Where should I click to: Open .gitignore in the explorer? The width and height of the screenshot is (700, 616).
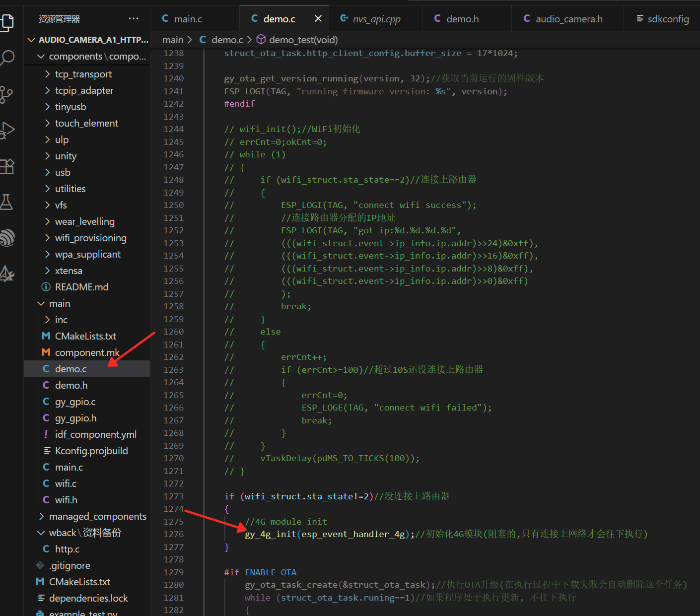87,565
